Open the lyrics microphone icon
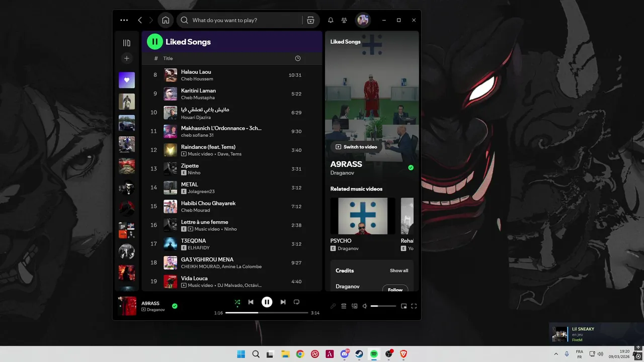The image size is (644, 362). (x=333, y=306)
